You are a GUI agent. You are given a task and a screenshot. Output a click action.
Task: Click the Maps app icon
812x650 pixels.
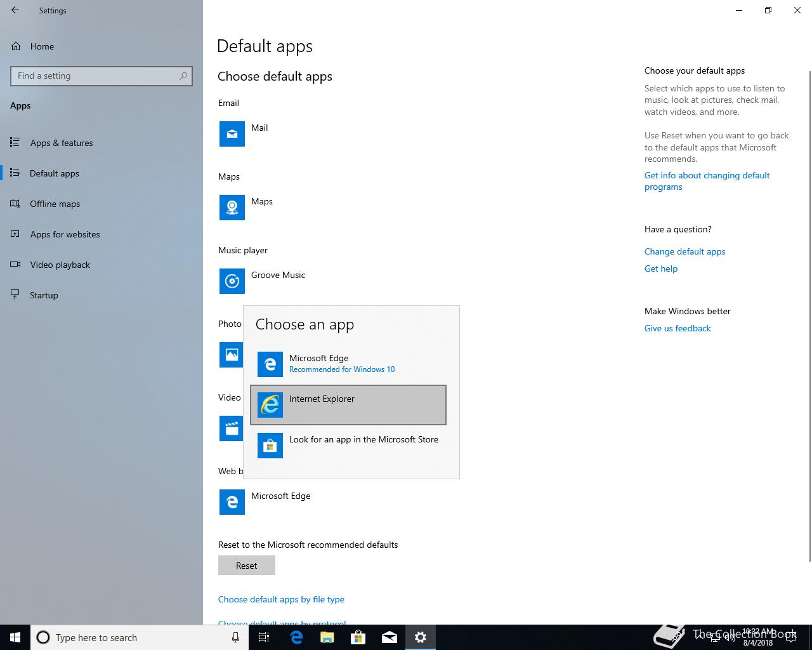[232, 208]
